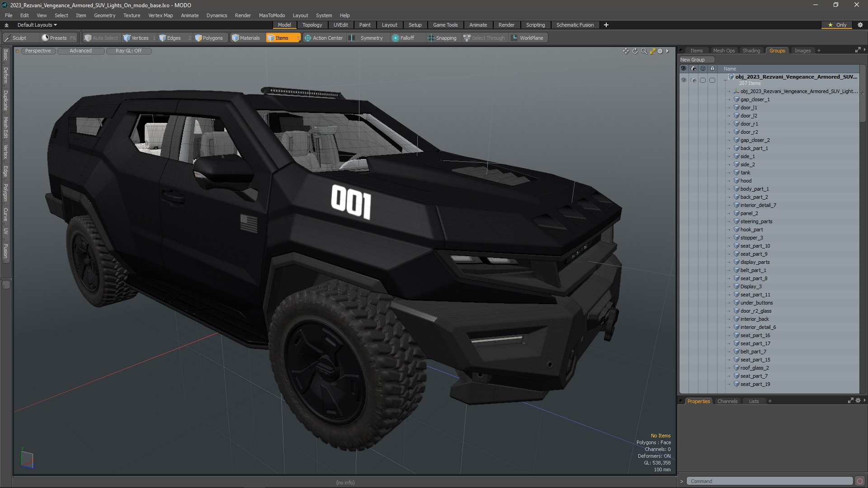Image resolution: width=868 pixels, height=488 pixels.
Task: Add a new tab with plus next to Images
Action: pos(819,51)
